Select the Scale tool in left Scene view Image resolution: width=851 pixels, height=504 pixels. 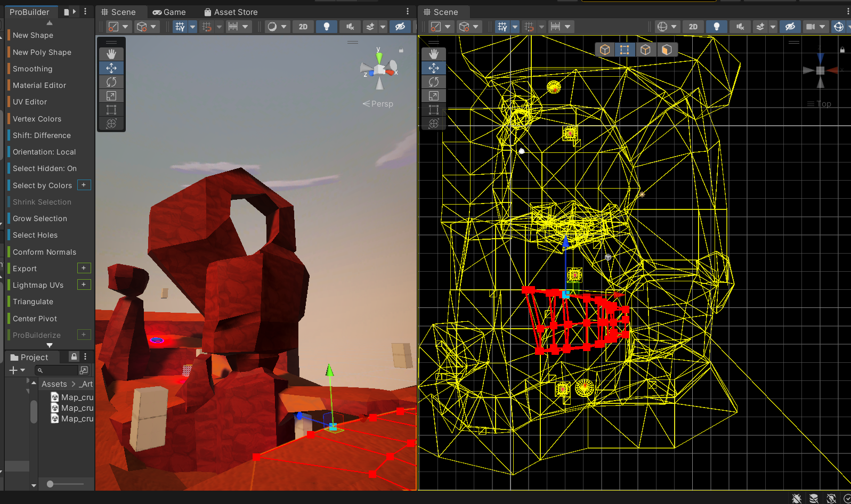click(111, 95)
